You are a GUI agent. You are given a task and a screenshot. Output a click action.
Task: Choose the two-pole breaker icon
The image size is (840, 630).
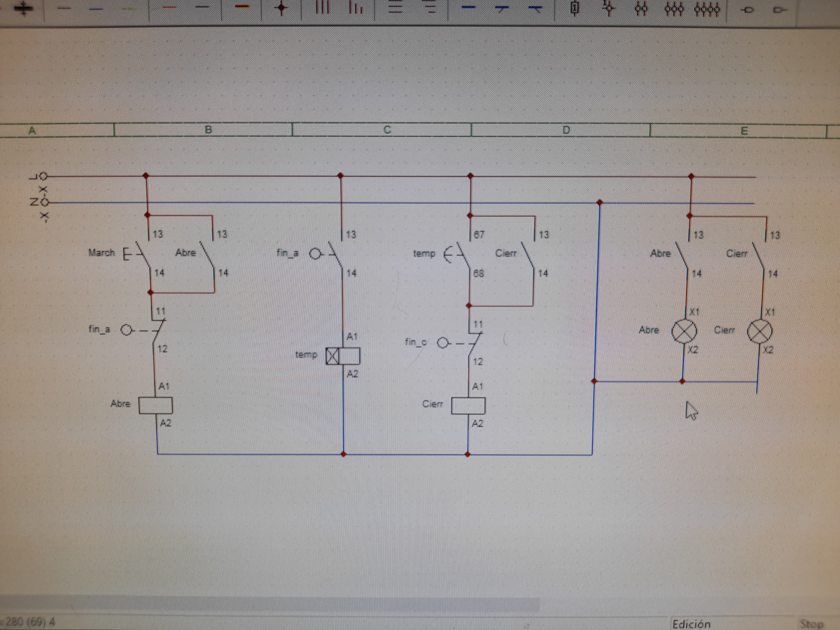[641, 8]
